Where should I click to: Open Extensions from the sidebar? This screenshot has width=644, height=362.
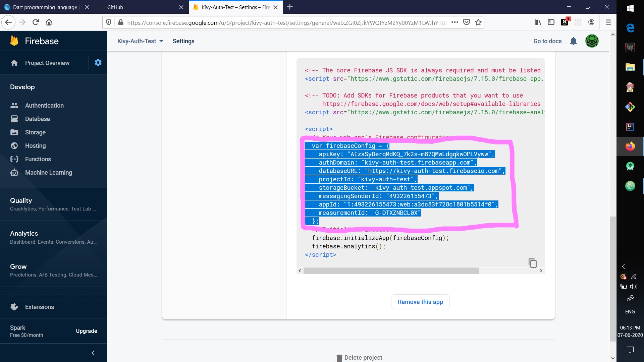[39, 307]
